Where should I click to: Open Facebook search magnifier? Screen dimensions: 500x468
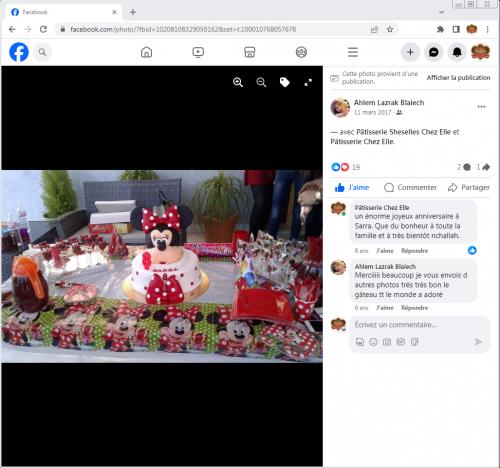(x=42, y=52)
